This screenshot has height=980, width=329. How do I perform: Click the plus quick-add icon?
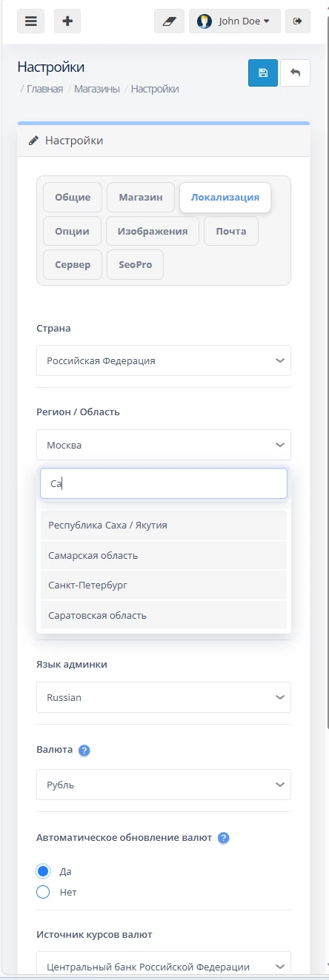67,21
